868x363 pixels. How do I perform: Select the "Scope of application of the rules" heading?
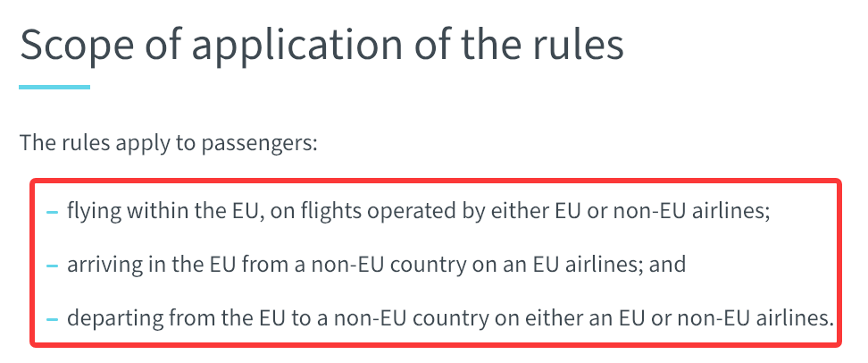[x=321, y=45]
